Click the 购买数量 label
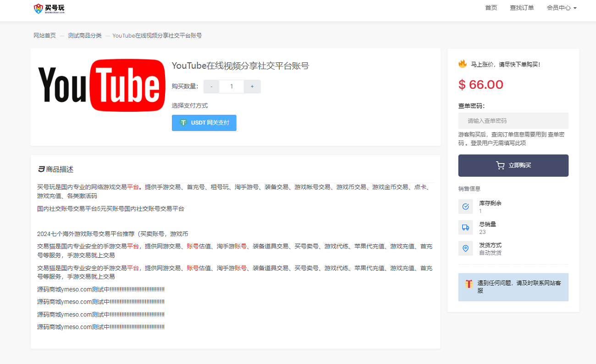This screenshot has height=364, width=596. 185,87
